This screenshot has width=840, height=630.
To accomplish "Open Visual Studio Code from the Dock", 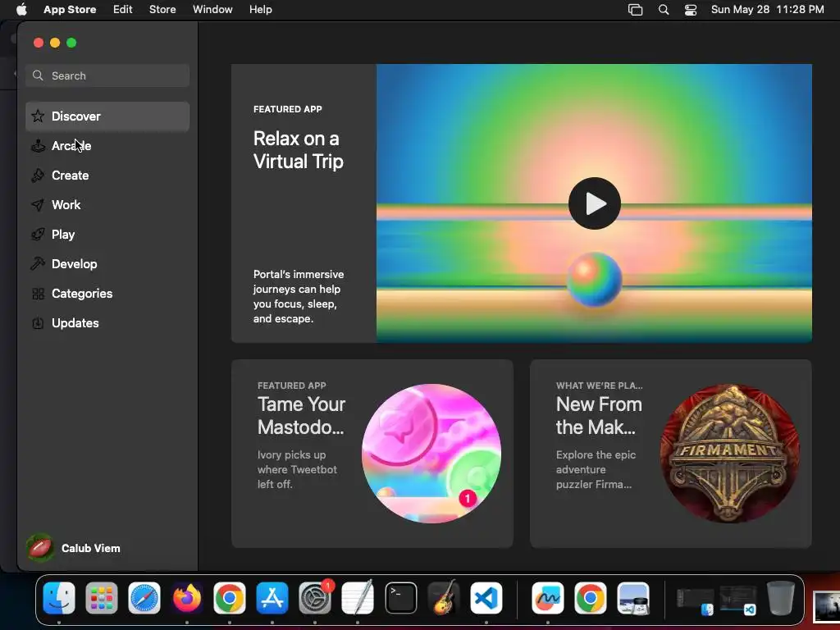I will click(x=486, y=598).
